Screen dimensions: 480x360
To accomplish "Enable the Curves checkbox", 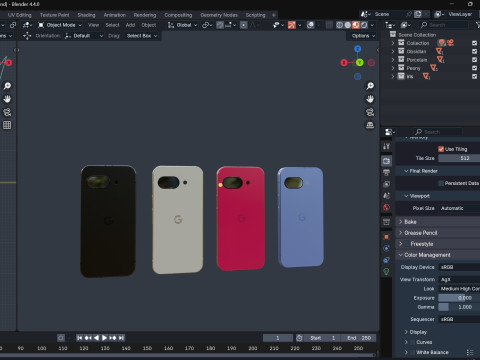I will 412,342.
